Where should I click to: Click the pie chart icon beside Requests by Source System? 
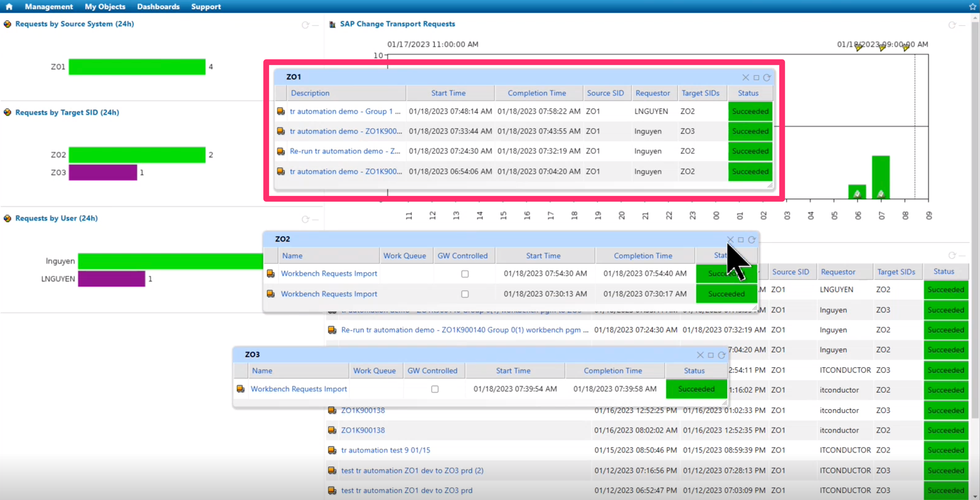pyautogui.click(x=7, y=24)
